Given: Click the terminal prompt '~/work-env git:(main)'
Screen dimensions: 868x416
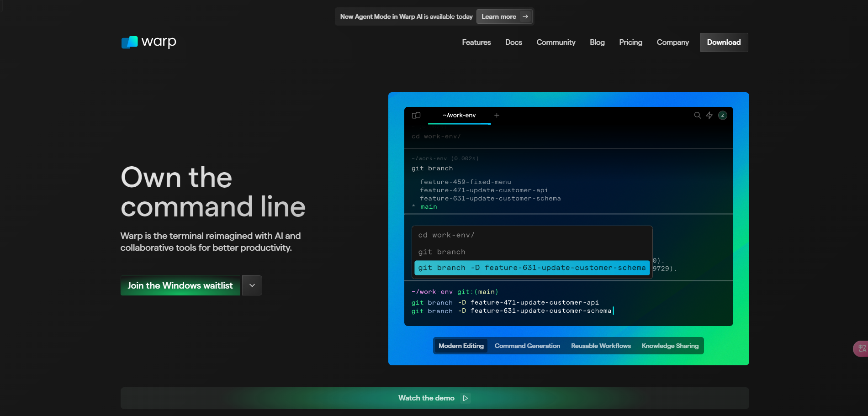Looking at the screenshot, I should coord(455,292).
